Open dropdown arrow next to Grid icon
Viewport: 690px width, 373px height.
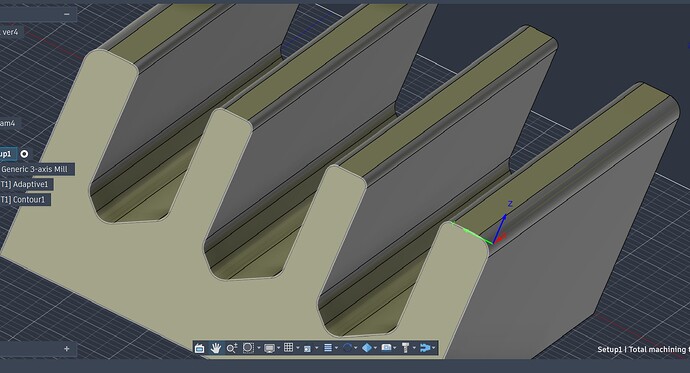(297, 348)
